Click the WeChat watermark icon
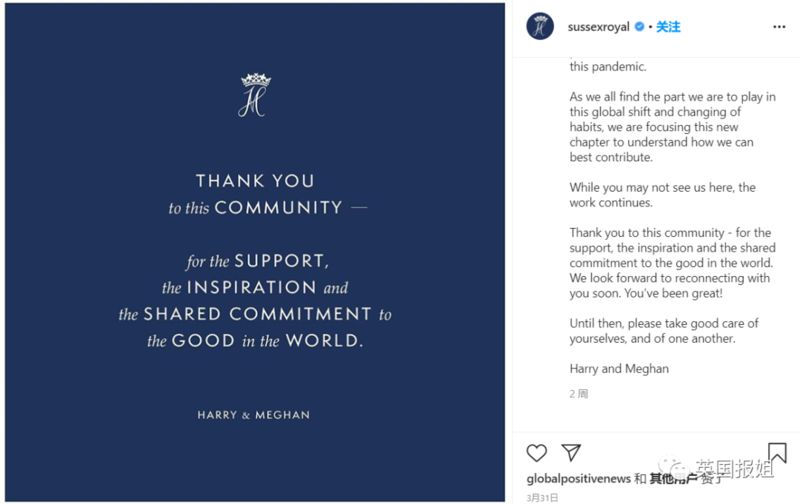The height and width of the screenshot is (504, 800). (x=674, y=468)
